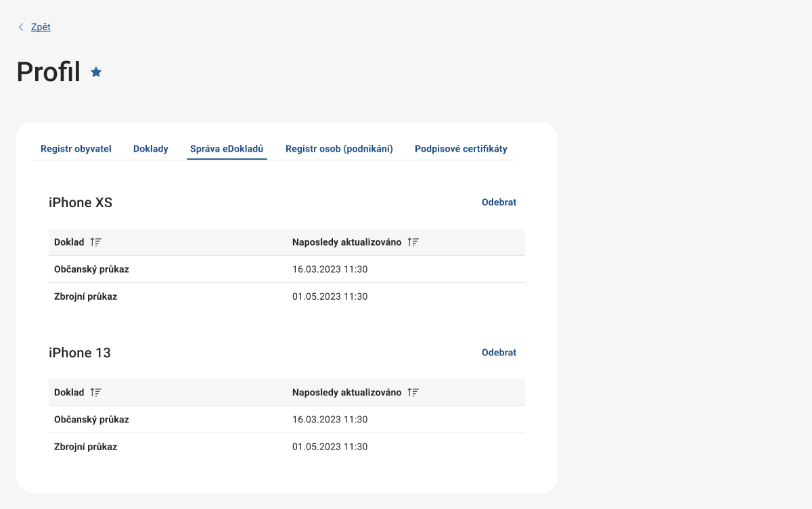Open the Podpisové certifikáty tab
Screen dimensions: 812x509
(461, 149)
